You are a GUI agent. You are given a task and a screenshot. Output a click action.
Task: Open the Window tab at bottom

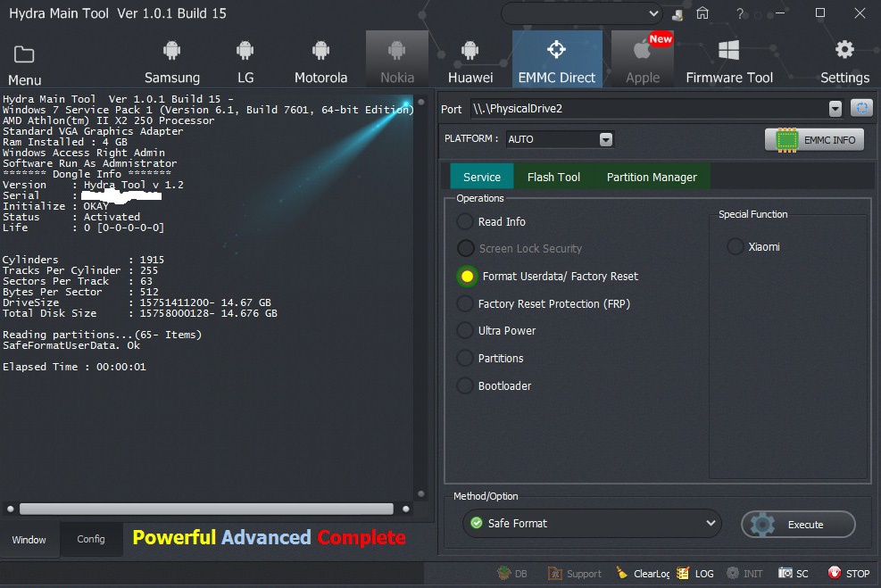tap(29, 540)
